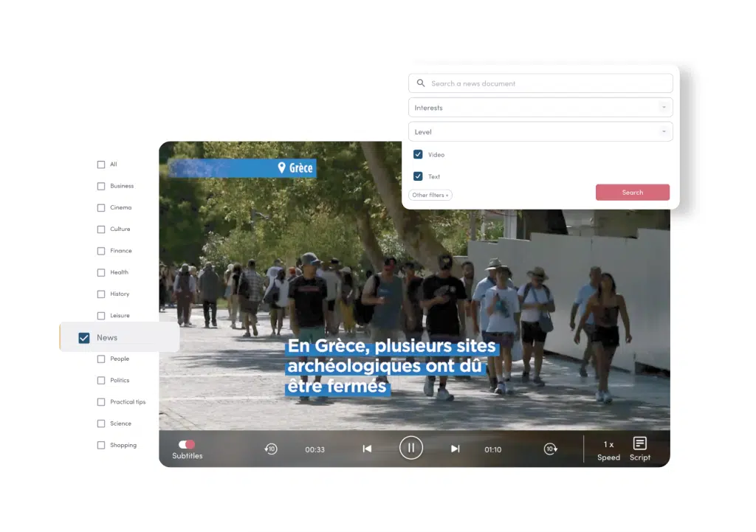Check the All category checkbox
Viewport: 756px width, 532px height.
[x=100, y=165]
